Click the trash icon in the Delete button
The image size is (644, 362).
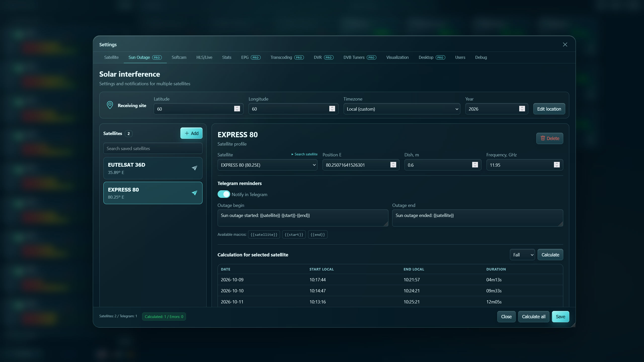click(x=543, y=138)
